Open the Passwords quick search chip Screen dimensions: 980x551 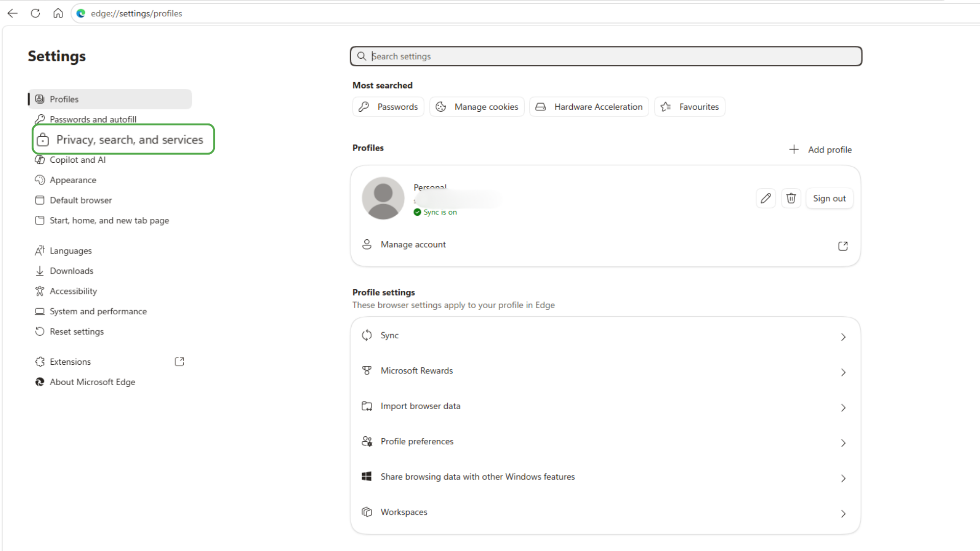coord(388,107)
